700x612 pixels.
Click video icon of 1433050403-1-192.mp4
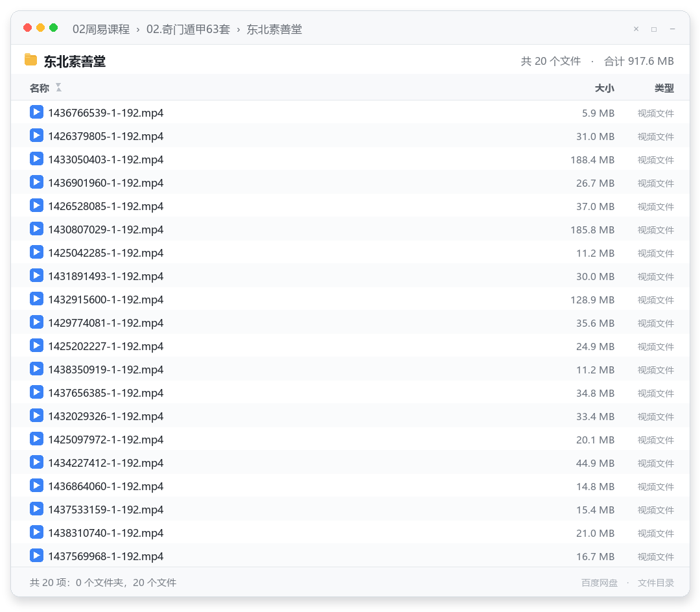tap(36, 158)
